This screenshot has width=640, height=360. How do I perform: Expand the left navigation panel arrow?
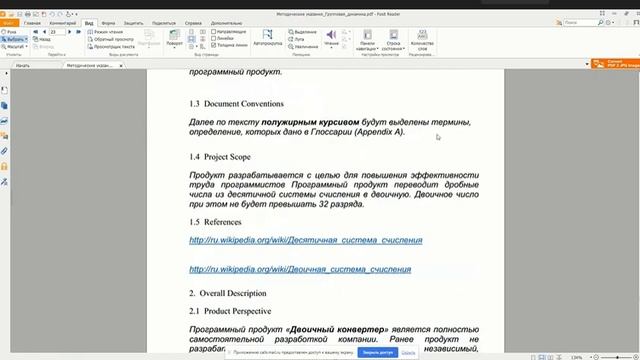(6, 73)
